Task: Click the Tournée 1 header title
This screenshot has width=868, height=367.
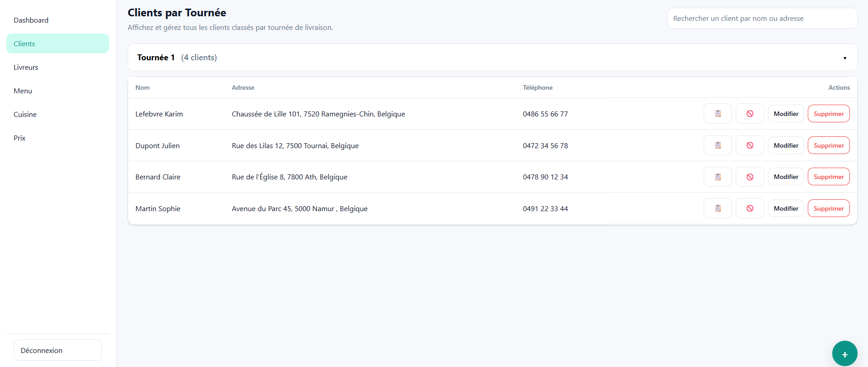Action: click(156, 58)
